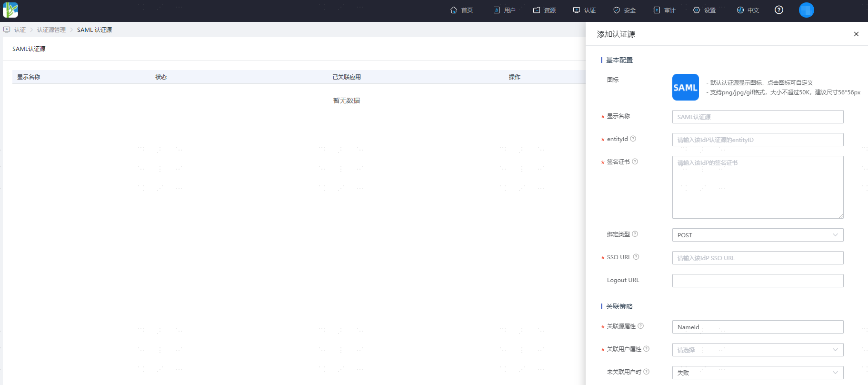The height and width of the screenshot is (385, 868).
Task: Go to 认证源管理 breadcrumb link
Action: [x=51, y=30]
